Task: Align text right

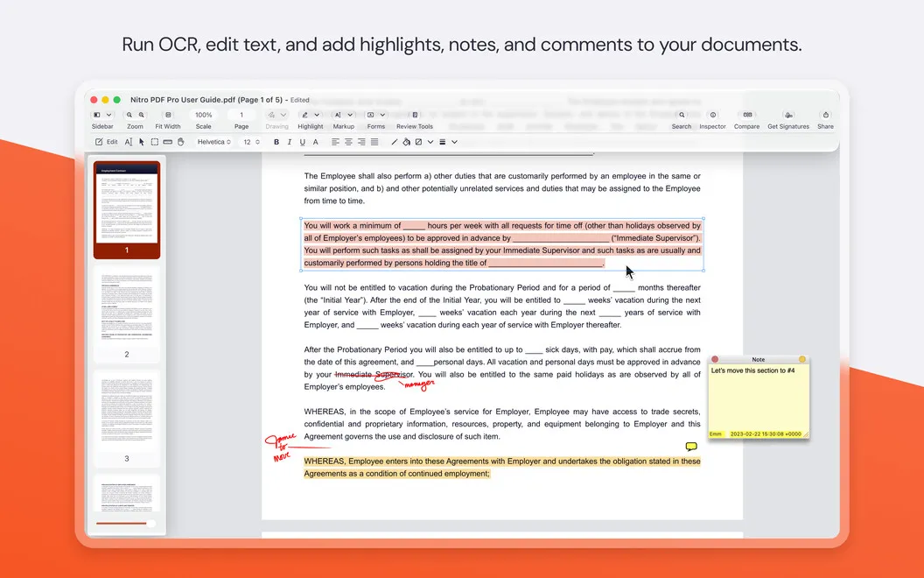Action: click(x=361, y=142)
